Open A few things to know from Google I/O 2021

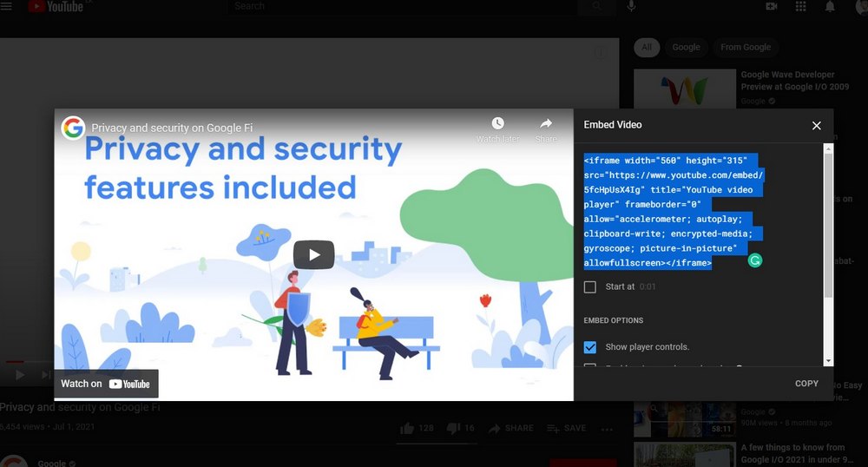click(797, 453)
